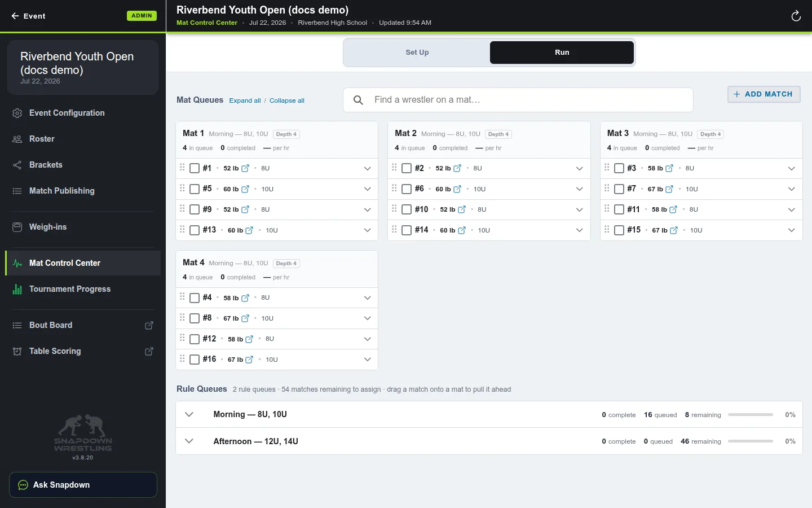
Task: Expand match #13 details chevron
Action: (x=367, y=230)
